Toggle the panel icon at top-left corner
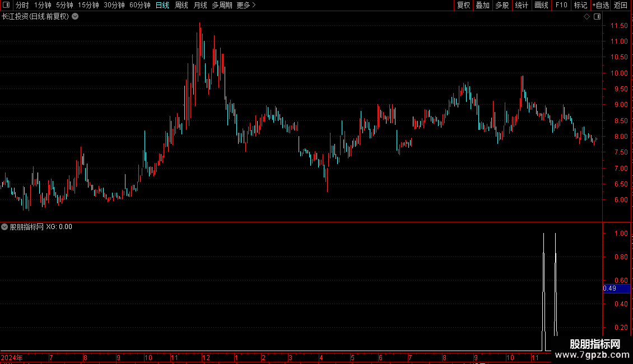The image size is (633, 364). tap(6, 5)
